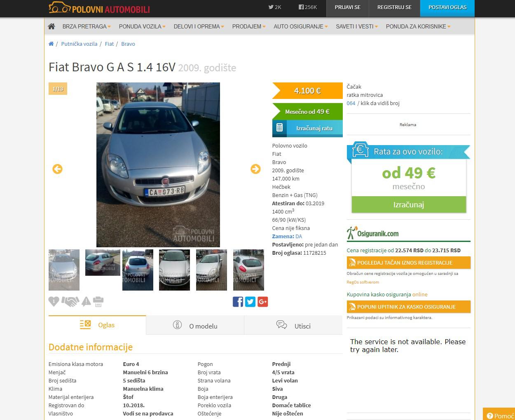Click POPUNI UPITNIK ZA KASKO OSIGURANJE button
The image size is (515, 420).
point(409,307)
